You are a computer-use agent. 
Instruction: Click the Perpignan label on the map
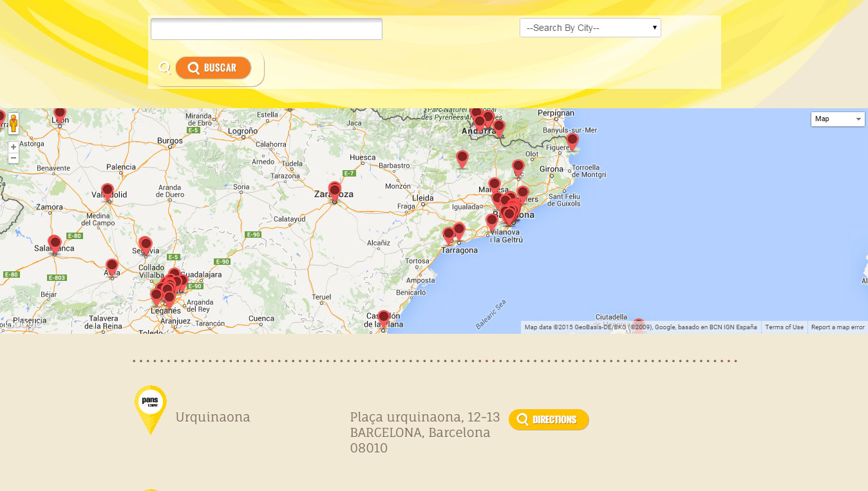(x=556, y=113)
